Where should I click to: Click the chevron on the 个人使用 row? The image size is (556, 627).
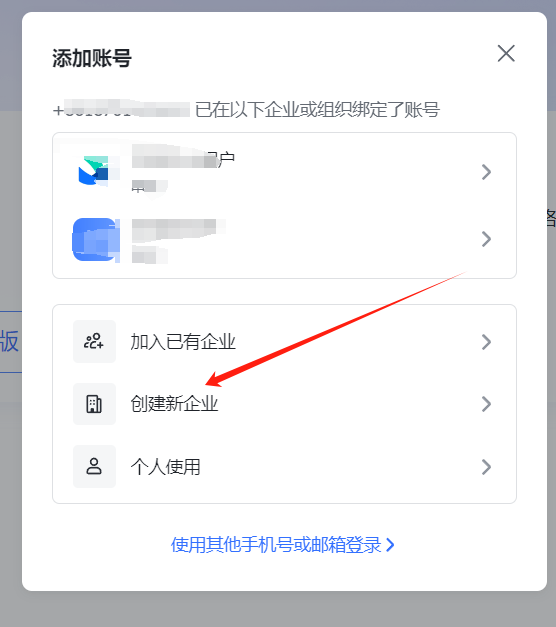(486, 467)
